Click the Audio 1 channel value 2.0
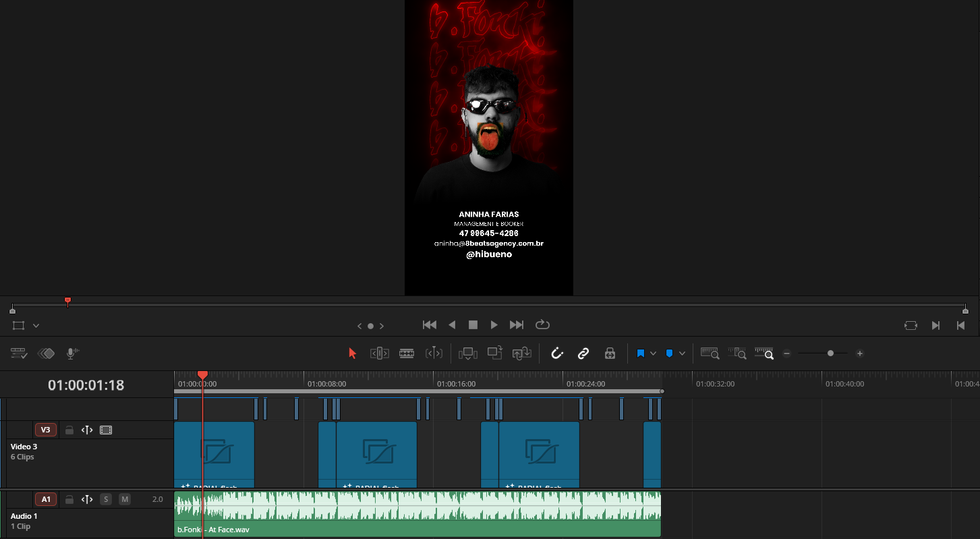980x539 pixels. coord(157,499)
